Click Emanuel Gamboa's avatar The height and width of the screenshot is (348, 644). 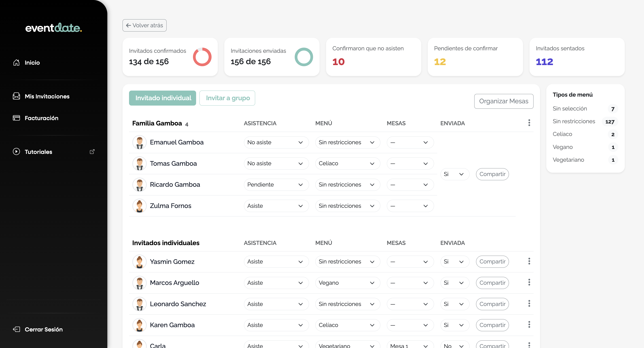[140, 142]
